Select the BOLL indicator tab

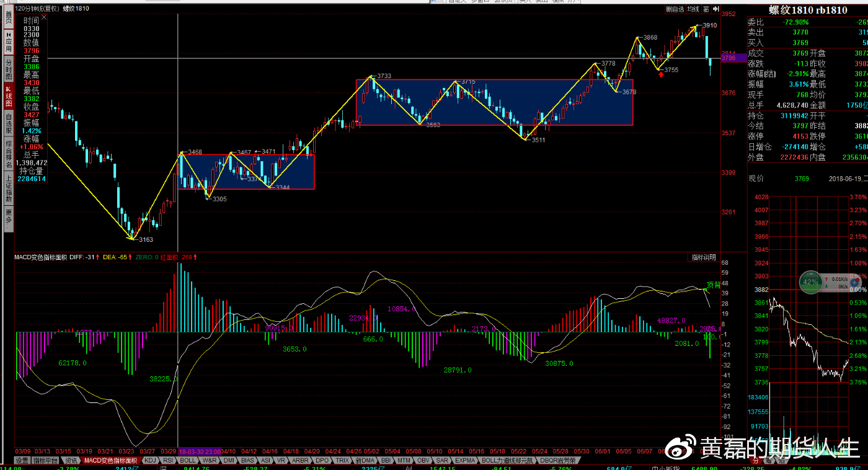188,461
